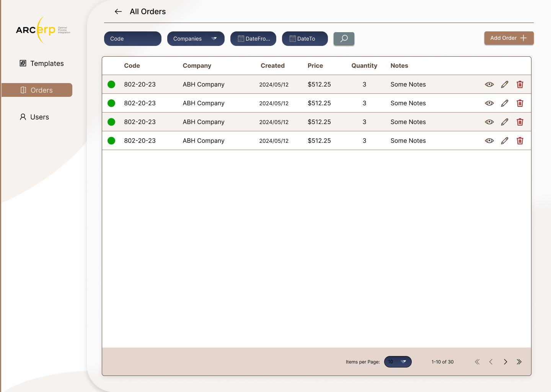551x392 pixels.
Task: Click the ARCerp logo
Action: pyautogui.click(x=43, y=30)
